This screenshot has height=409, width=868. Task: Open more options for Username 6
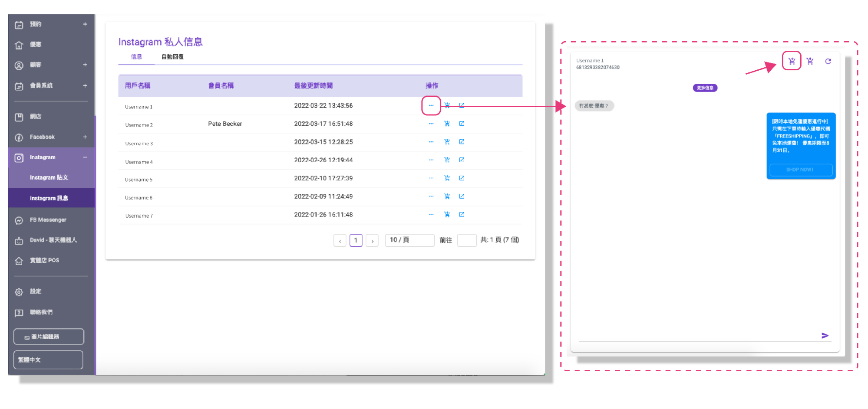click(431, 196)
